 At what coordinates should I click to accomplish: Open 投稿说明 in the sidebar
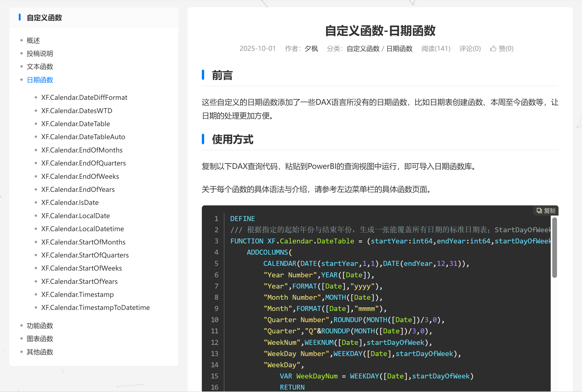(40, 54)
